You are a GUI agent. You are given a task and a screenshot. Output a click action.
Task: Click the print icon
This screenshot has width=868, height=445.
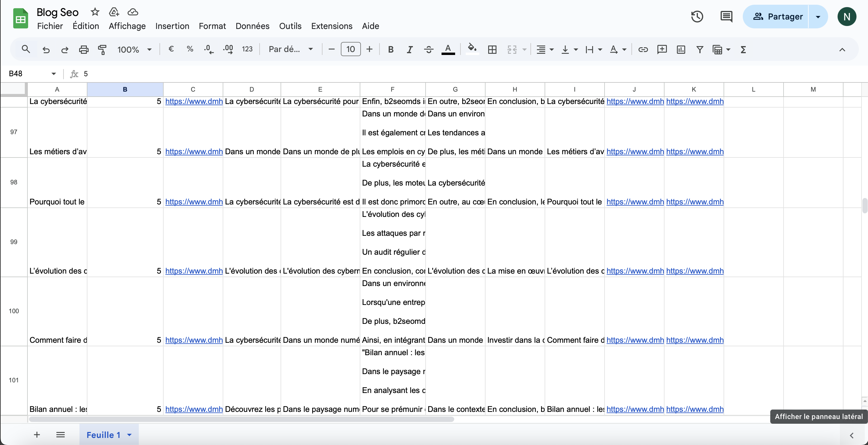tap(83, 50)
